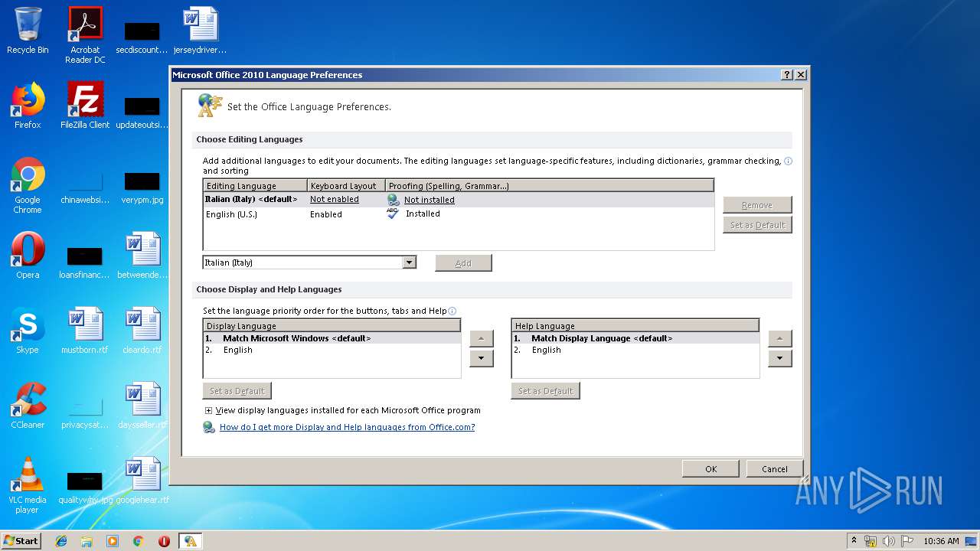This screenshot has height=551, width=980.
Task: Click the info icon next to Help priority text
Action: [452, 311]
